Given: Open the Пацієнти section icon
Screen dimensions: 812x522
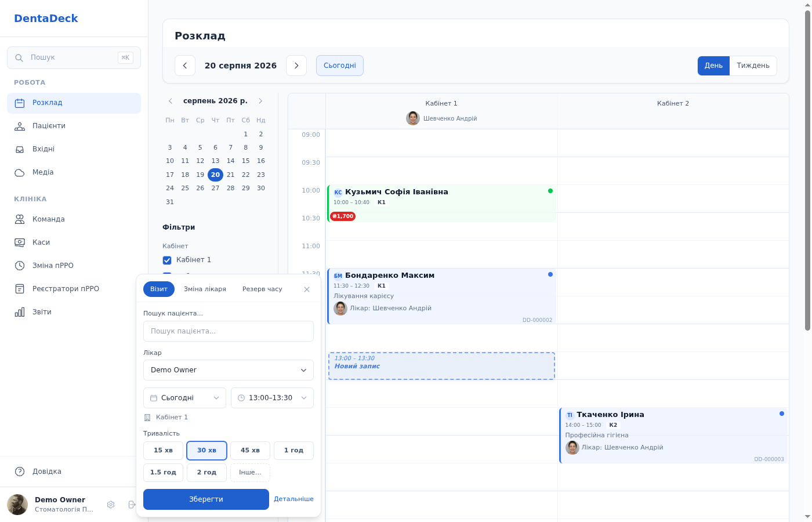Looking at the screenshot, I should coord(20,126).
